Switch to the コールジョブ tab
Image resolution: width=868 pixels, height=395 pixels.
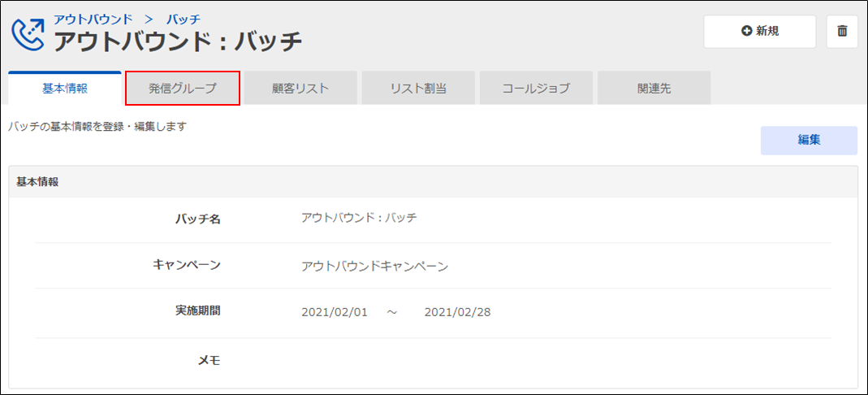[536, 89]
